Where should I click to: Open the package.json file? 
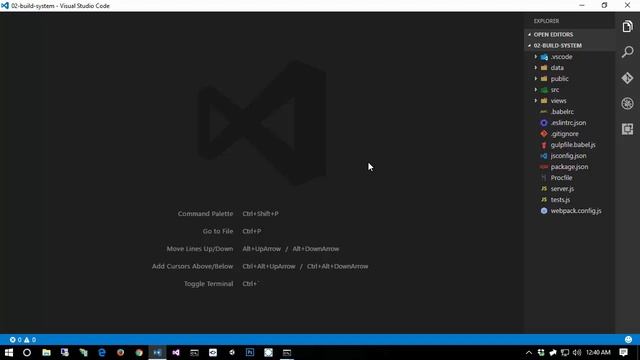pos(569,167)
